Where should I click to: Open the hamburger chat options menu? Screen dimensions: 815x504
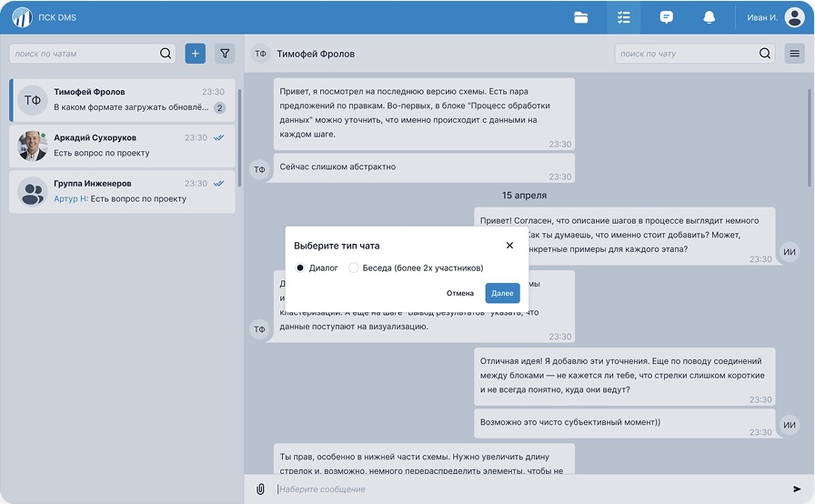[794, 54]
